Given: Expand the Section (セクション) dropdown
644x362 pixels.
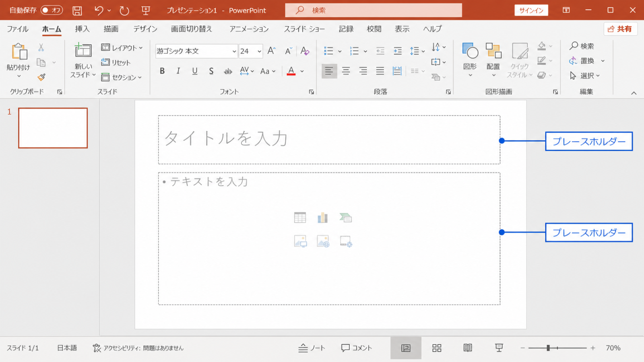Looking at the screenshot, I should pos(122,77).
